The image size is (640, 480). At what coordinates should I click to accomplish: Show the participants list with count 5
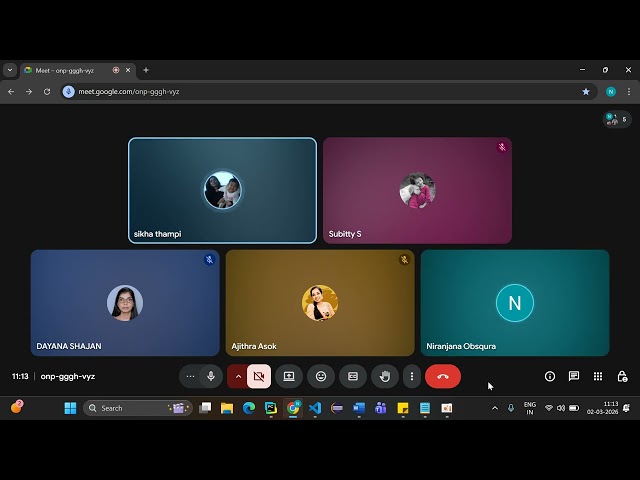click(617, 119)
